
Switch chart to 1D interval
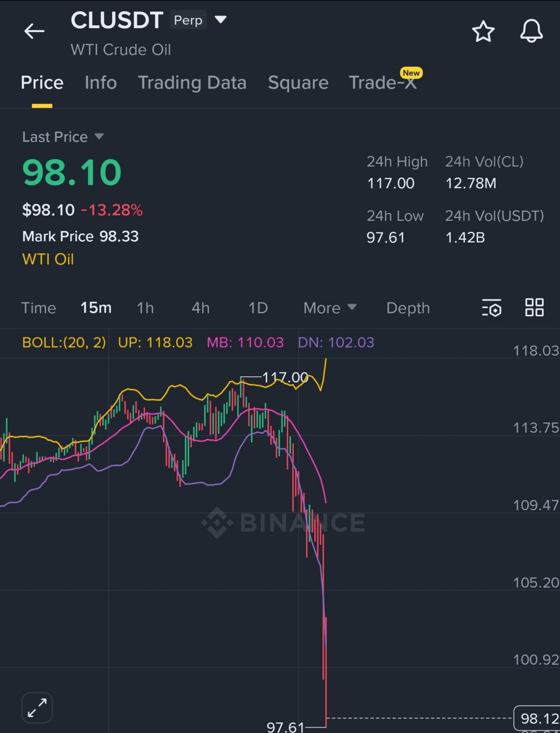pyautogui.click(x=258, y=308)
